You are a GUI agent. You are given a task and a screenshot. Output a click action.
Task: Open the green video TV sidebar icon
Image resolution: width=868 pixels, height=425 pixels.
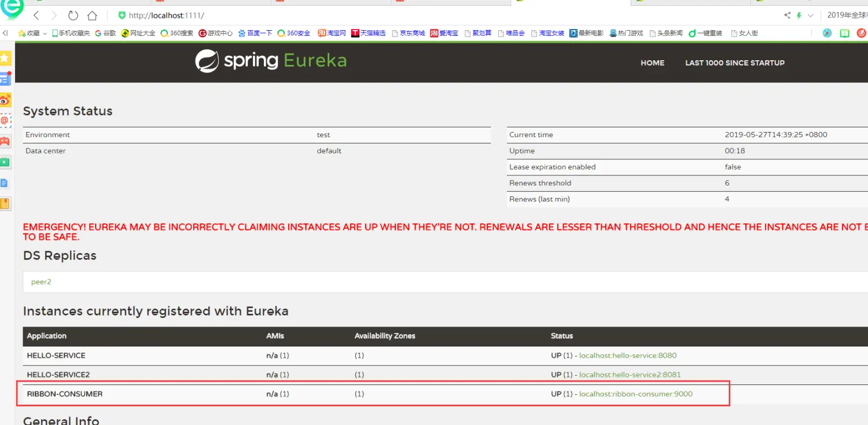(5, 162)
